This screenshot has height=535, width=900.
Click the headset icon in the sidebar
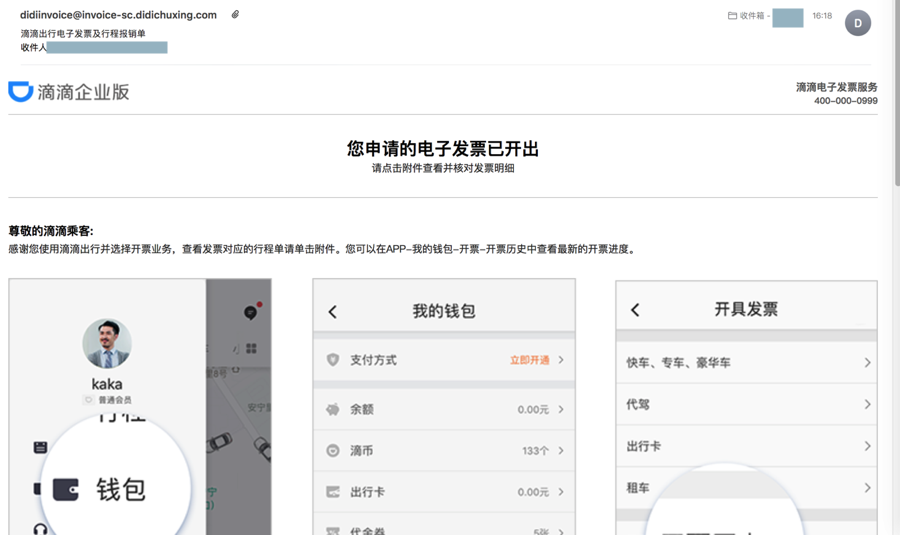(40, 529)
